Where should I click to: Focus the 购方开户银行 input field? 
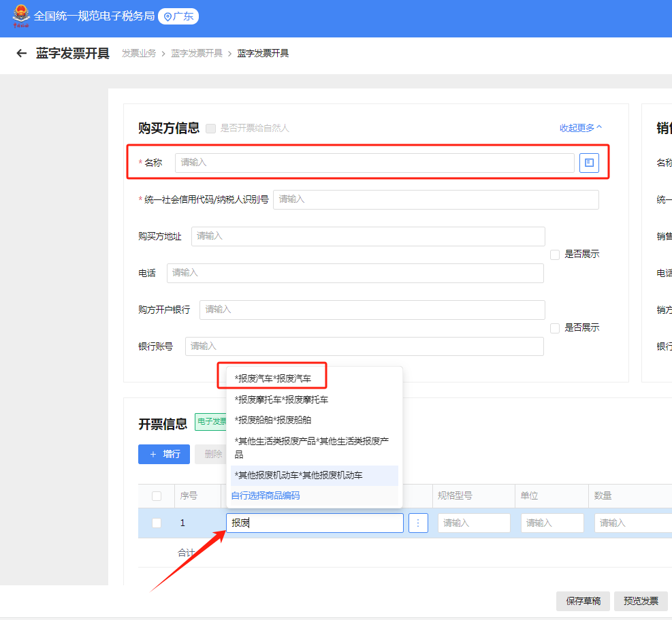[372, 310]
